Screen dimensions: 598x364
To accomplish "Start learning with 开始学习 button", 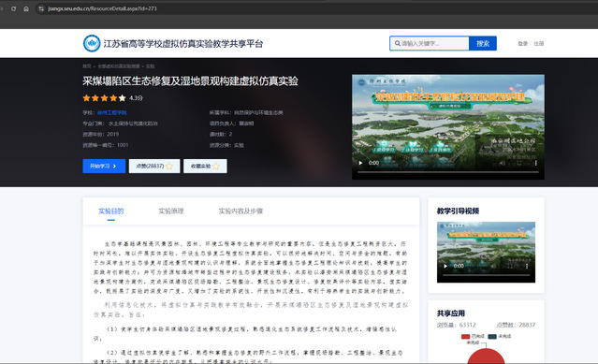I will (x=104, y=167).
